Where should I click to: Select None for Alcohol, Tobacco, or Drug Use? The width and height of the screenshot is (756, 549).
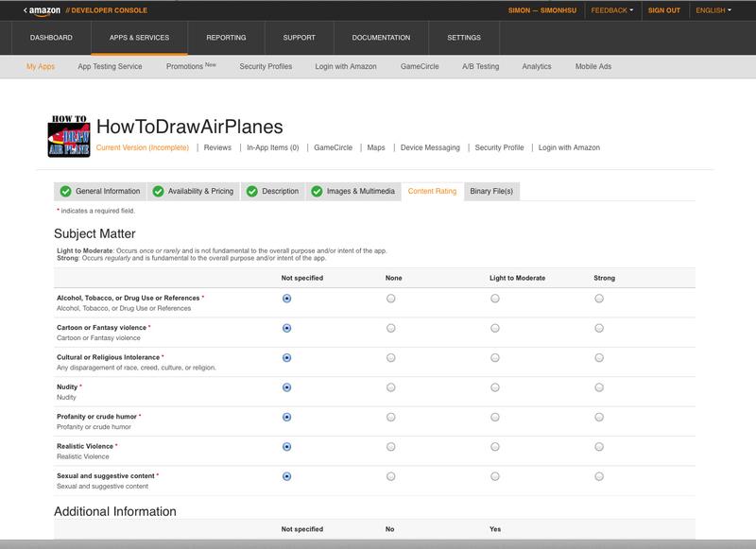[x=391, y=299]
